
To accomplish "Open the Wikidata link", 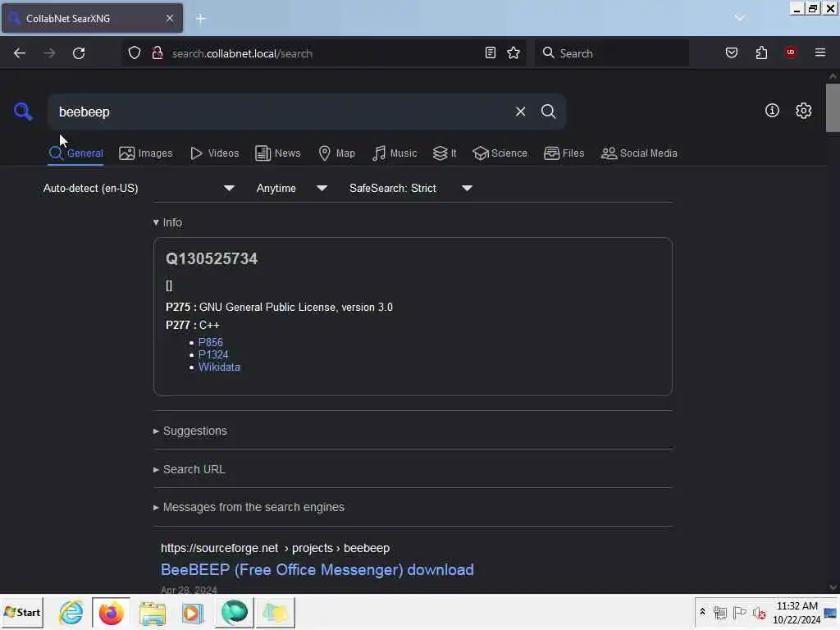I will [219, 367].
